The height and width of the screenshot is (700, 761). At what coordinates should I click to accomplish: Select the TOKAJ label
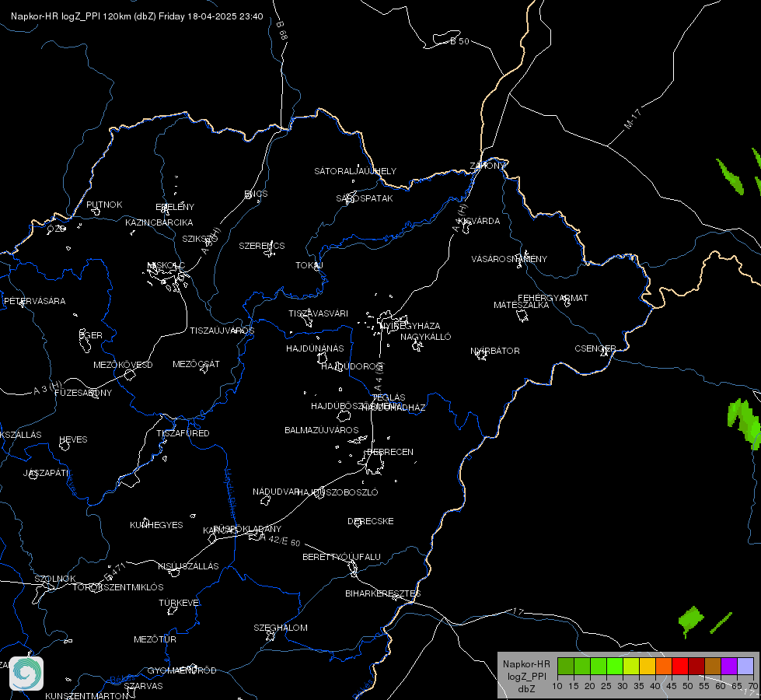[309, 265]
